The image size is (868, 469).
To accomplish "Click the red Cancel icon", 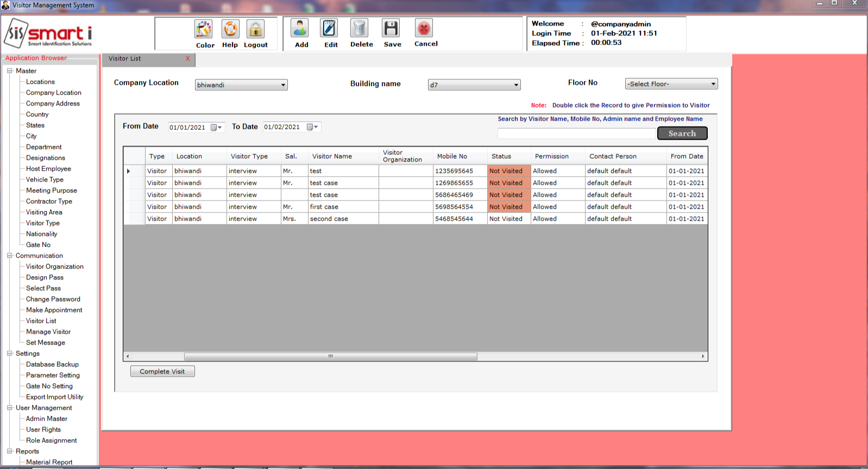I will [424, 28].
